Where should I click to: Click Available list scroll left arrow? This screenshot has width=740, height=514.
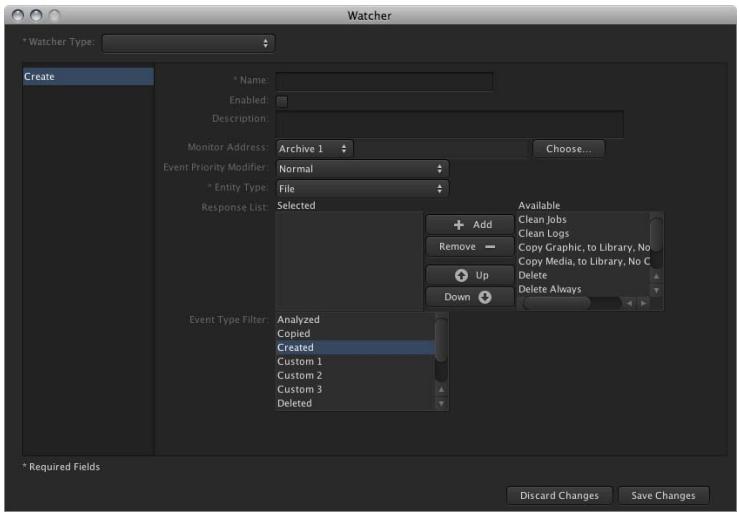click(629, 303)
